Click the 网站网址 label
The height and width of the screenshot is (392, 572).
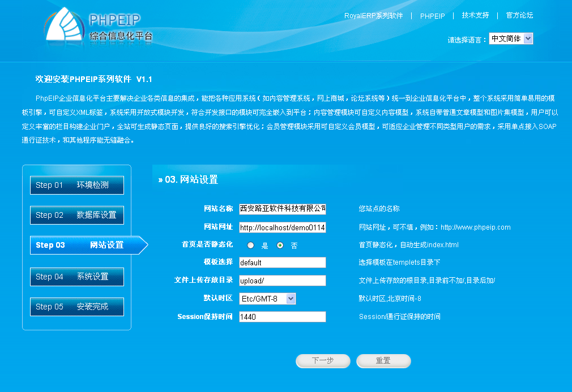pyautogui.click(x=218, y=227)
